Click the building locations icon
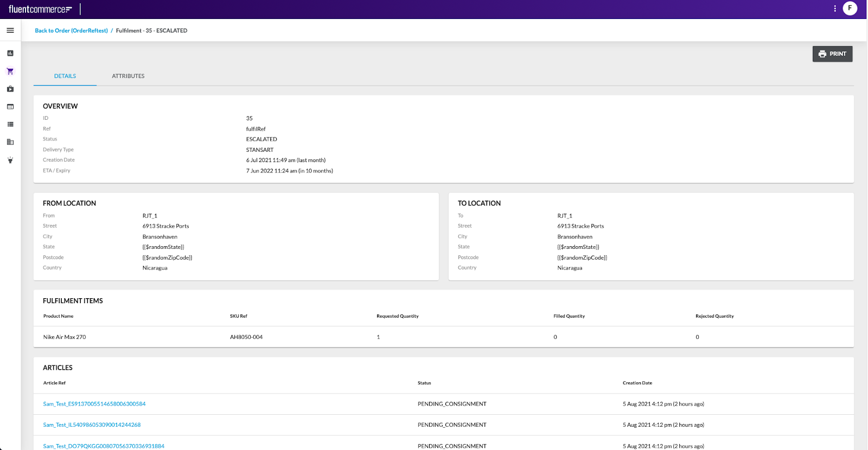The image size is (868, 450). click(10, 142)
